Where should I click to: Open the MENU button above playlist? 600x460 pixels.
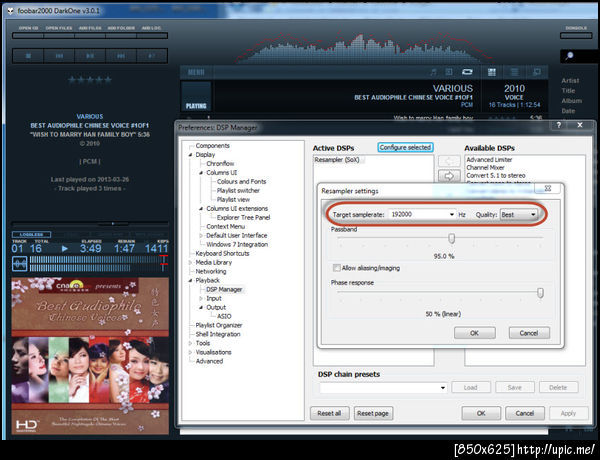coord(196,72)
